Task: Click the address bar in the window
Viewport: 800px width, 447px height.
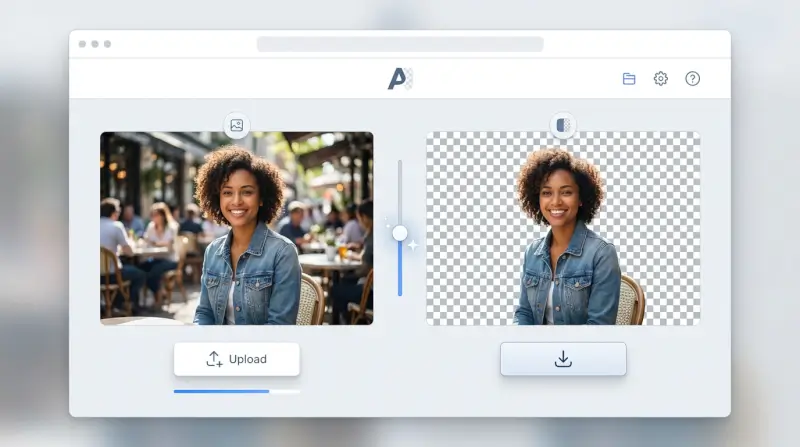Action: click(400, 44)
